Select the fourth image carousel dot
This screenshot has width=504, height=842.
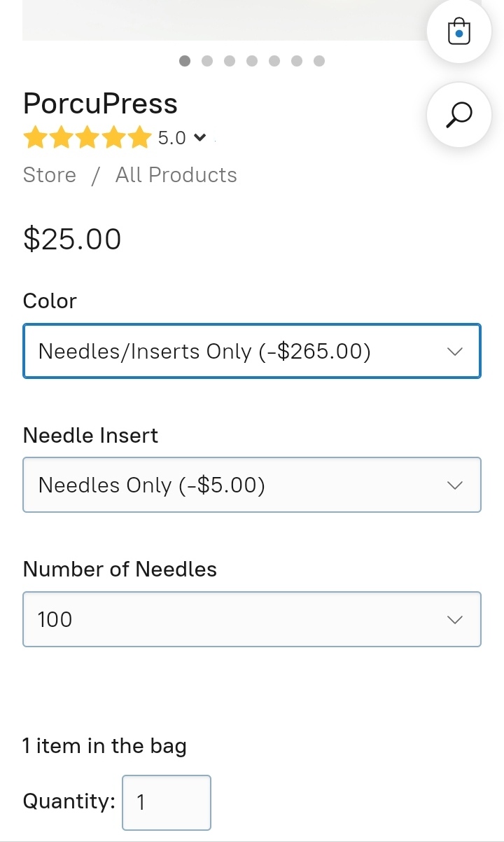[x=252, y=61]
